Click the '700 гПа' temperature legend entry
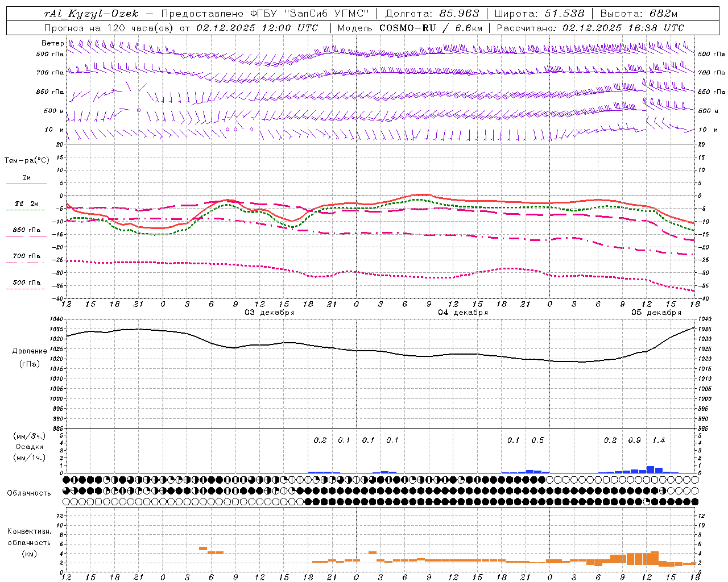The height and width of the screenshot is (582, 728). [x=27, y=256]
